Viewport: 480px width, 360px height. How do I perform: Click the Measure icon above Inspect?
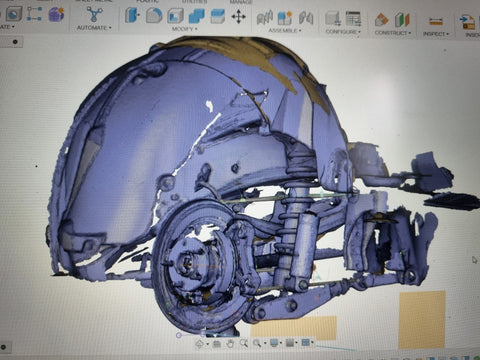click(x=436, y=22)
